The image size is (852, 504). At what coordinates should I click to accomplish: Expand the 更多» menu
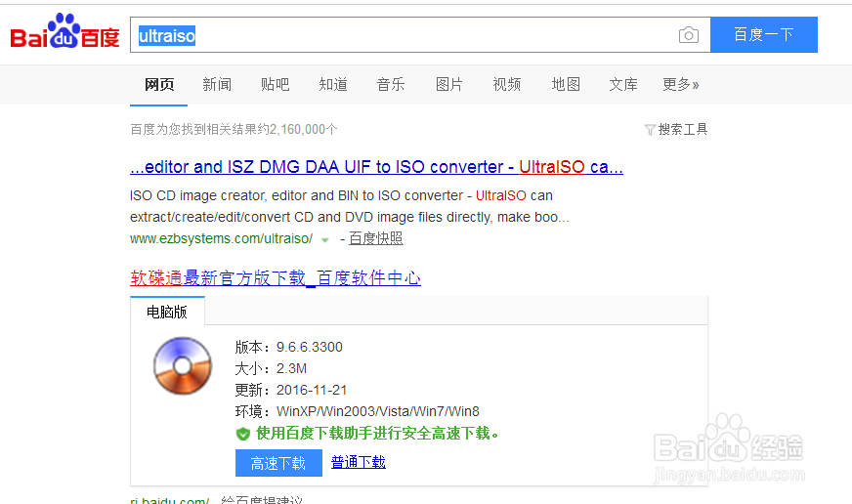coord(681,84)
